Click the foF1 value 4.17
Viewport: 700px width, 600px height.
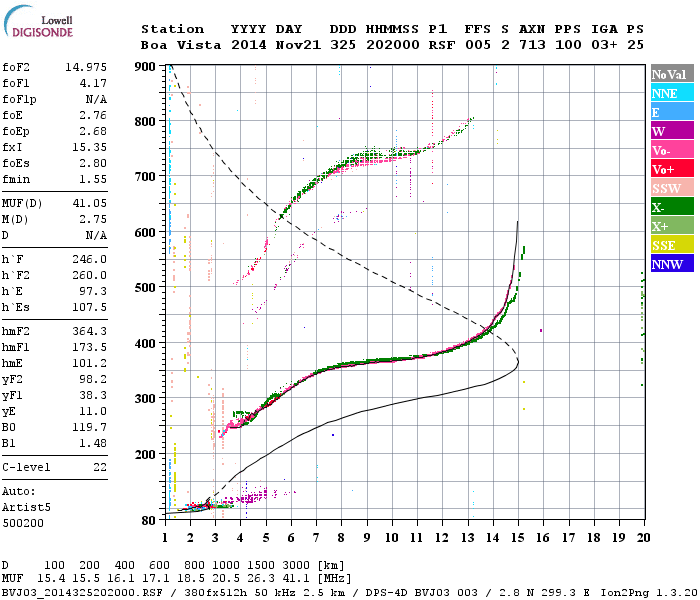pos(93,83)
